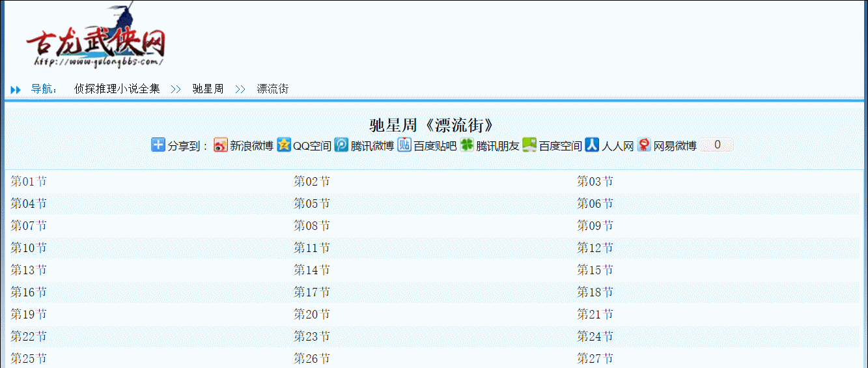This screenshot has width=868, height=368.
Task: Open 侦探推理小说全集 breadcrumb link
Action: pos(117,89)
